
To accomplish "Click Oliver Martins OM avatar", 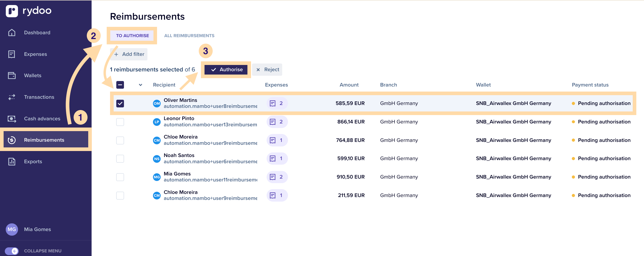I will click(157, 103).
